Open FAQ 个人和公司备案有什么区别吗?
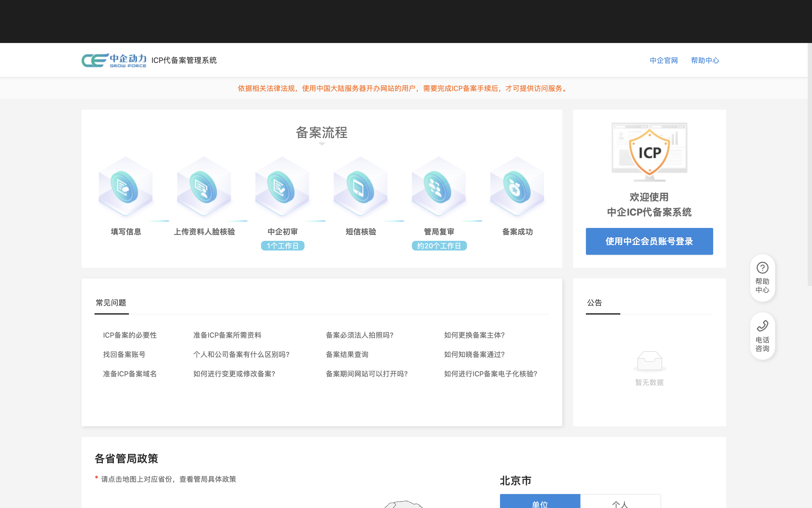 [241, 355]
